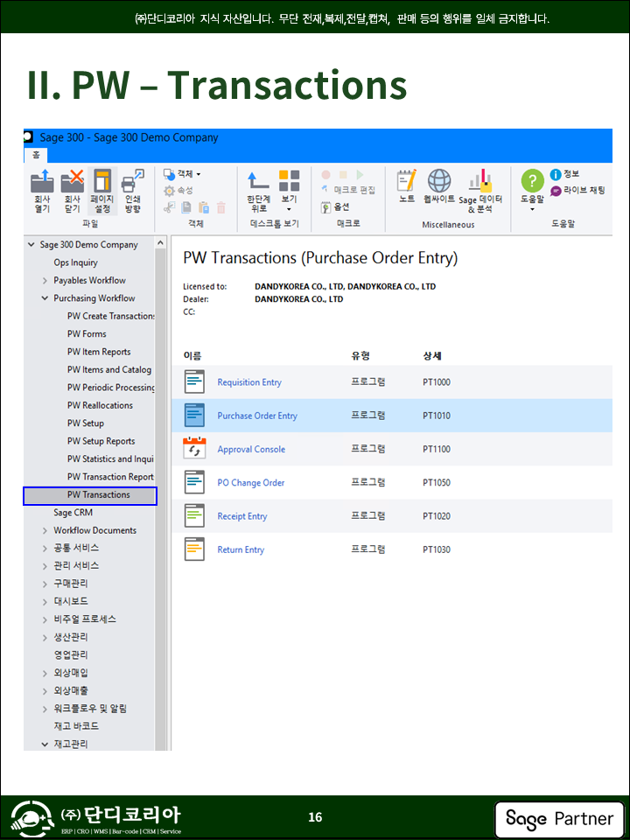The image size is (630, 840).
Task: Open Requisition Entry link
Action: (x=249, y=382)
